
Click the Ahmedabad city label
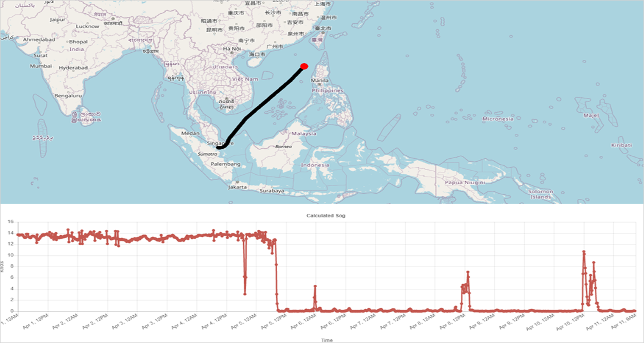click(39, 39)
